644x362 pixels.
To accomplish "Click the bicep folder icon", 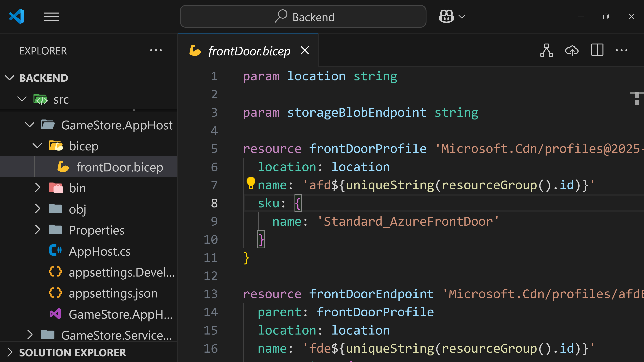I will [x=56, y=146].
